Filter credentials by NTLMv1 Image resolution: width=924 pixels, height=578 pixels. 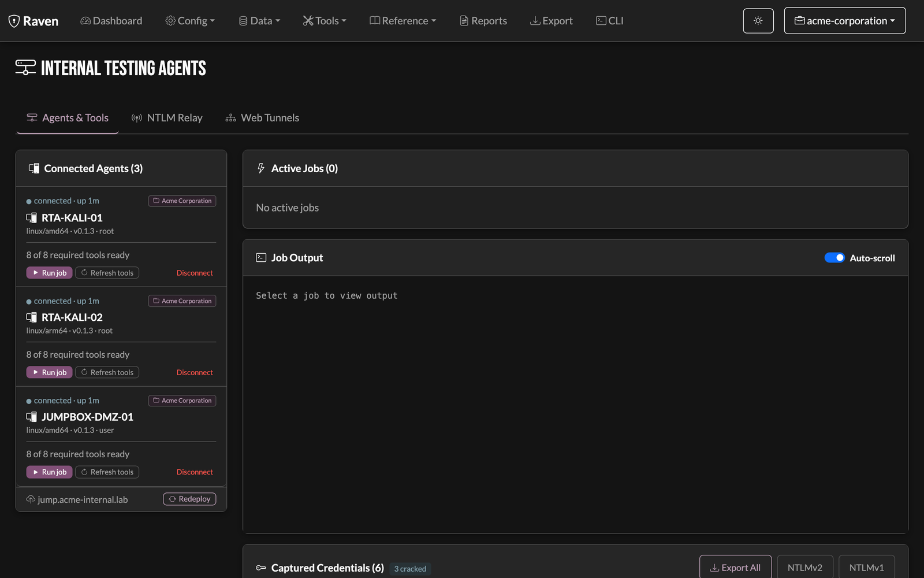point(866,568)
